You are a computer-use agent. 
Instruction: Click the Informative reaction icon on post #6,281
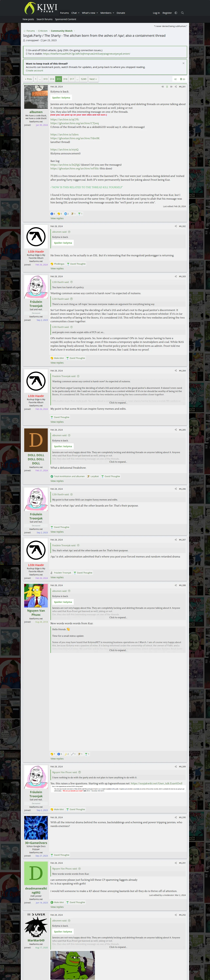[x=52, y=214]
